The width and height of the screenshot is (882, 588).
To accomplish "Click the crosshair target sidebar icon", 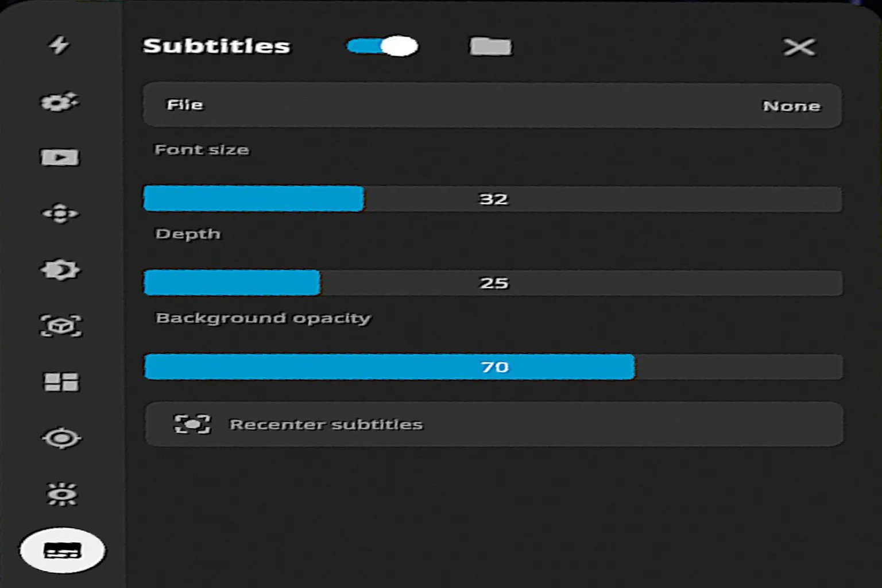I will click(x=61, y=439).
